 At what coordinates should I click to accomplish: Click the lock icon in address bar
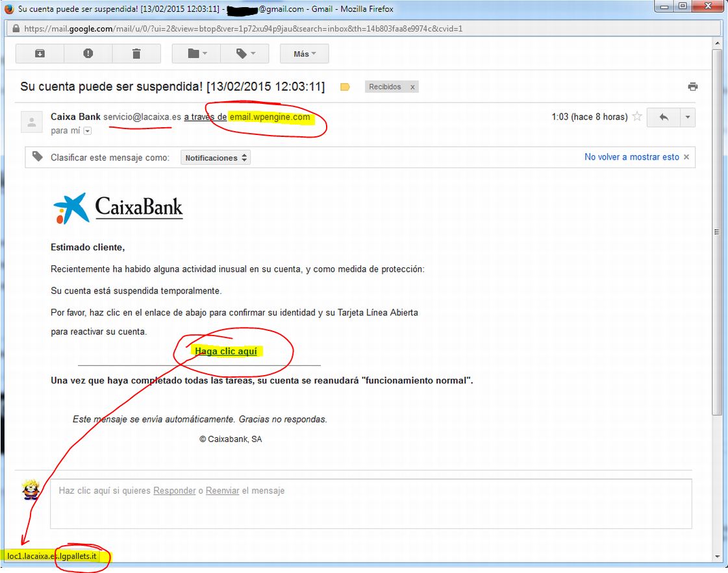pyautogui.click(x=16, y=29)
